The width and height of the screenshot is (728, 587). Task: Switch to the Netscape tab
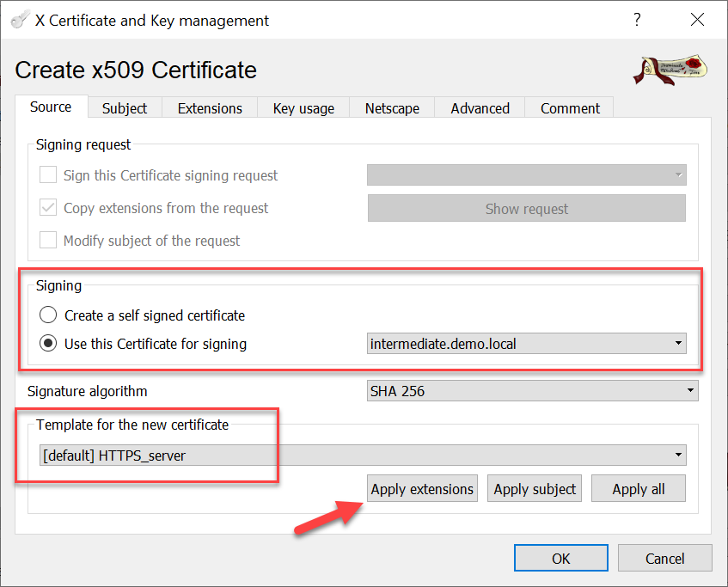click(392, 108)
